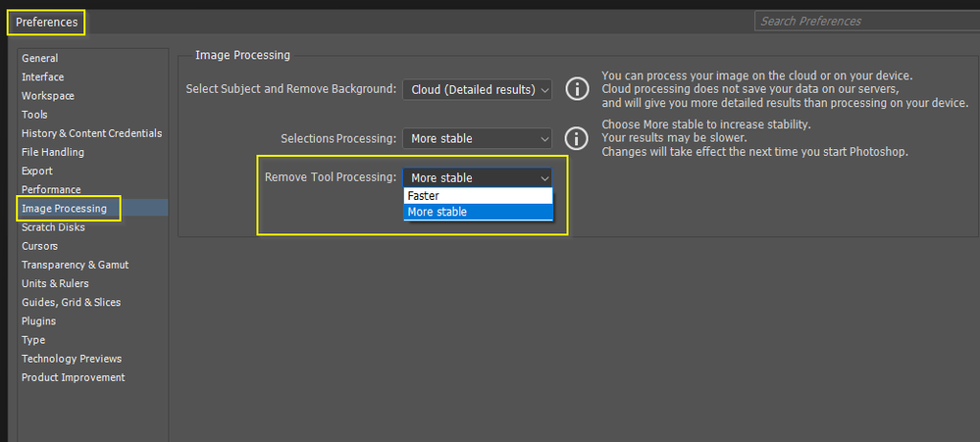Collapse the Remove Tool Processing dropdown
The image size is (980, 442).
(x=478, y=177)
